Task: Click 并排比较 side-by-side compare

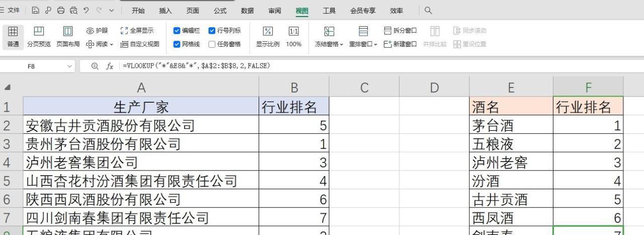Action: 435,37
